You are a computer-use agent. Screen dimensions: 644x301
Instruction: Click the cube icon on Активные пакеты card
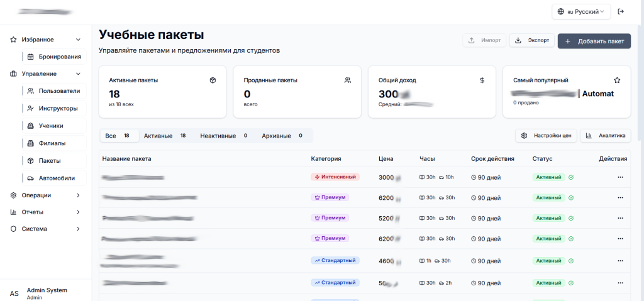click(213, 80)
